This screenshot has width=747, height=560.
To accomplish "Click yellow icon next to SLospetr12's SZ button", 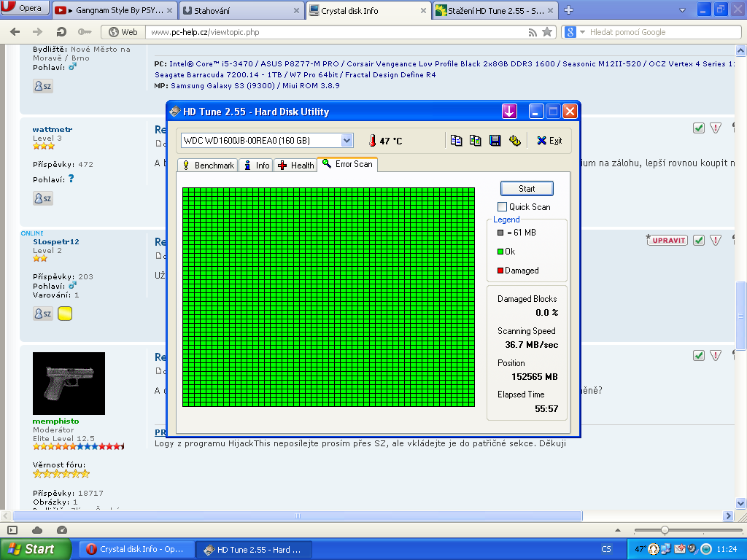I will (x=65, y=314).
